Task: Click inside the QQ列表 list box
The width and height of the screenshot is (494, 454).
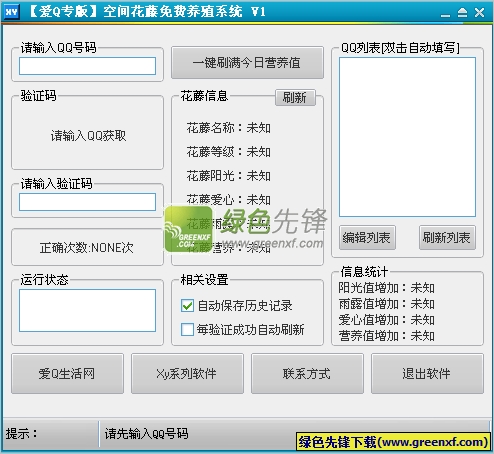Action: point(407,137)
